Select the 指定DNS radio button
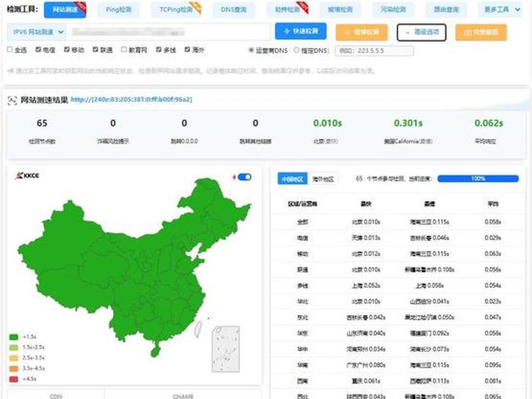The height and width of the screenshot is (399, 532). [x=297, y=51]
